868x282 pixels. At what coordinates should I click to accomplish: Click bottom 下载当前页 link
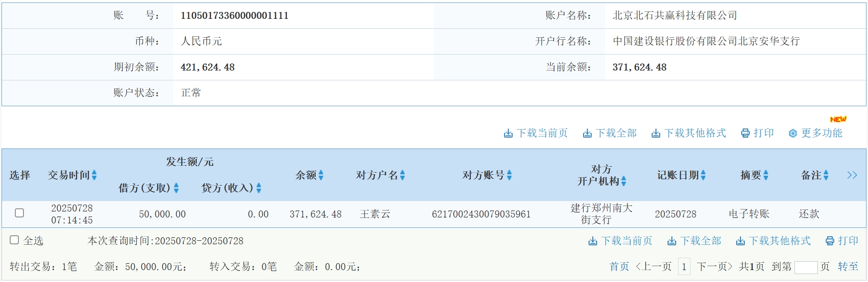[x=626, y=241]
